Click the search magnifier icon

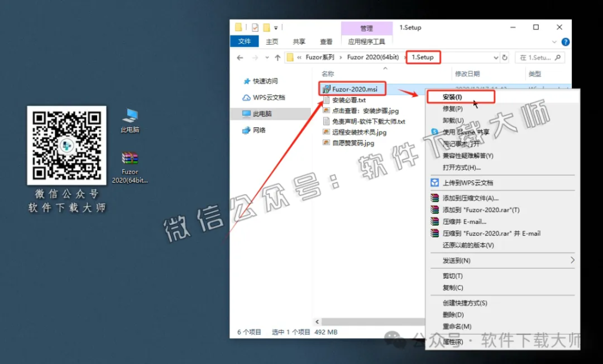point(558,58)
